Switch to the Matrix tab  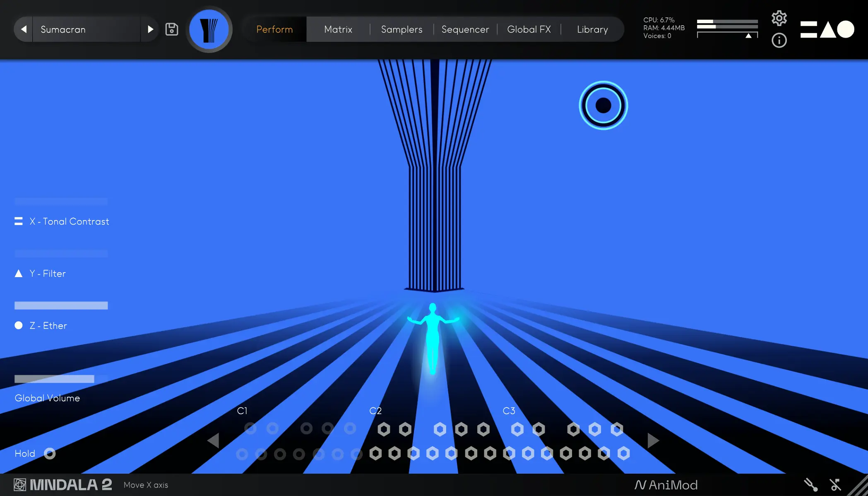(x=338, y=29)
